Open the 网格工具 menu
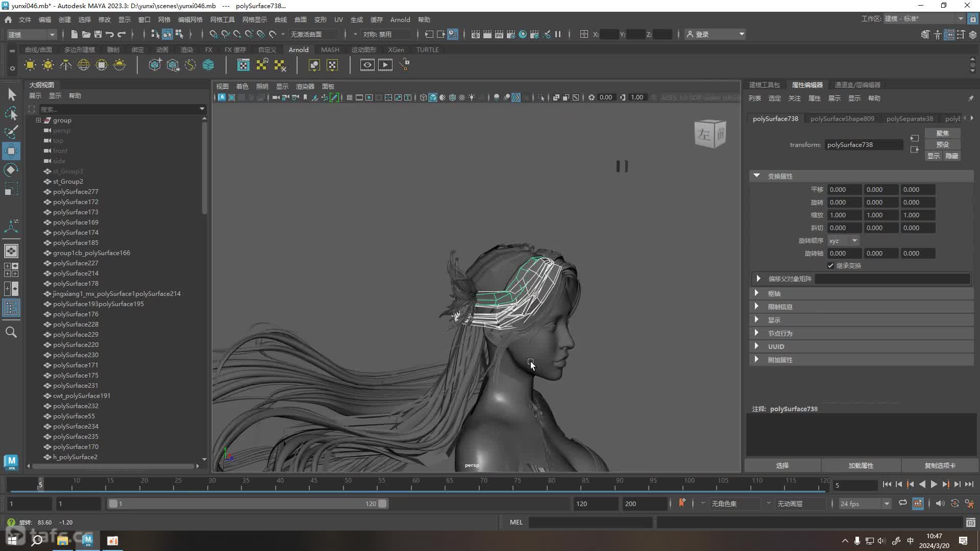The image size is (980, 551). pos(223,19)
